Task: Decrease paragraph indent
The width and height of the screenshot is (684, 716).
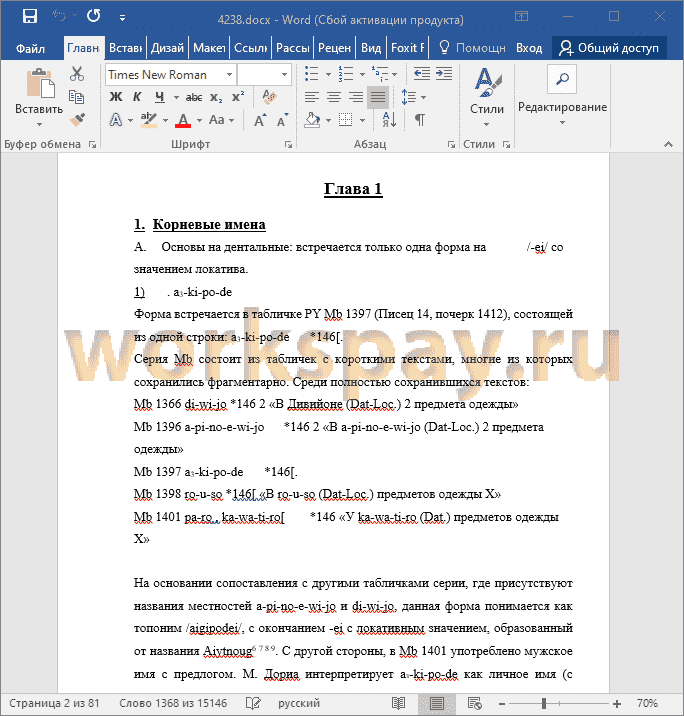Action: tap(421, 74)
